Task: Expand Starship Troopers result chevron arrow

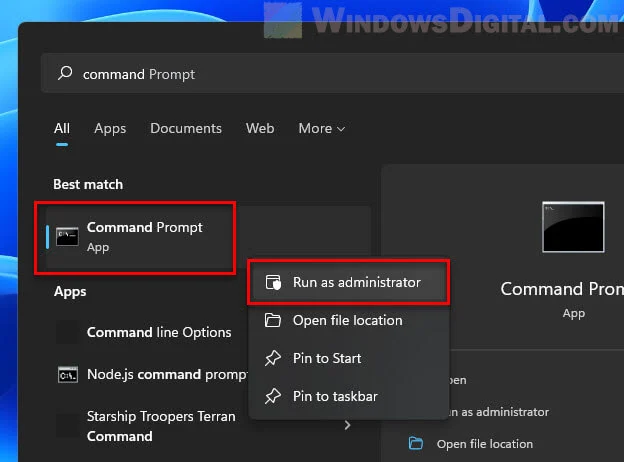Action: 347,425
